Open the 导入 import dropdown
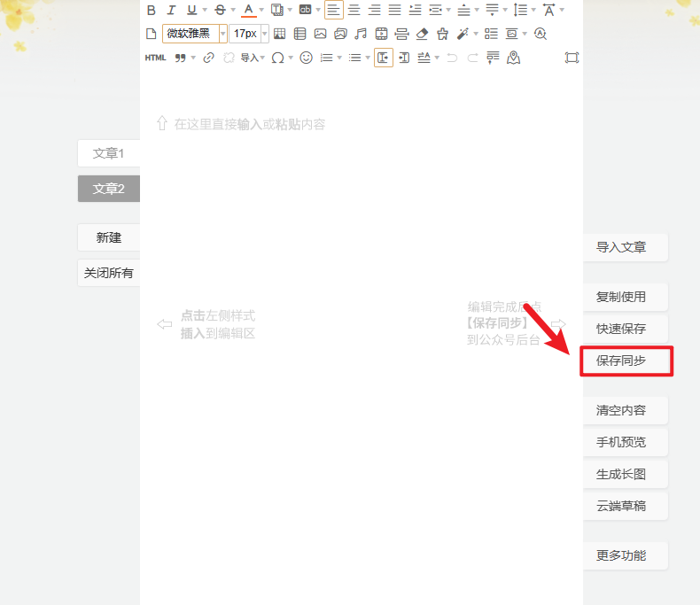The height and width of the screenshot is (605, 700). coord(253,58)
